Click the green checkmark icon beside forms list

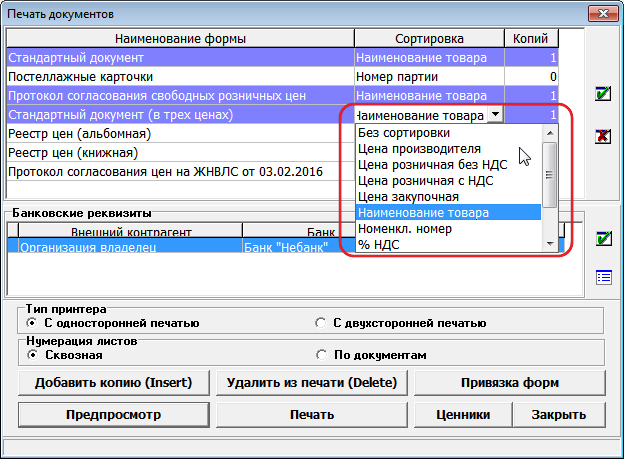point(602,94)
